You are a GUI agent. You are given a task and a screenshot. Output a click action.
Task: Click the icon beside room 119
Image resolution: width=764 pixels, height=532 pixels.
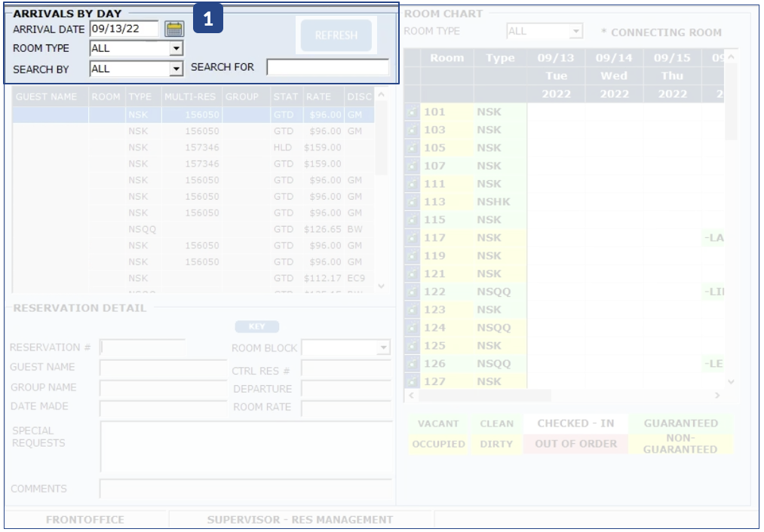(413, 256)
